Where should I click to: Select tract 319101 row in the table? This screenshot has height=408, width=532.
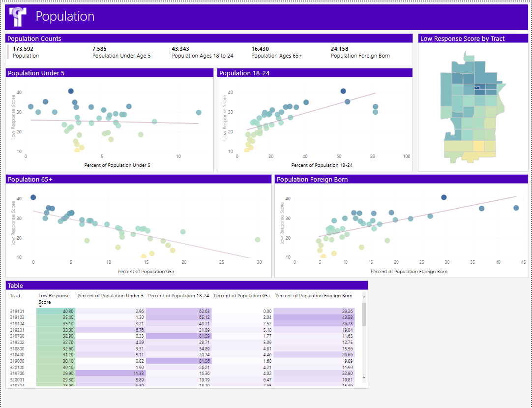click(17, 312)
